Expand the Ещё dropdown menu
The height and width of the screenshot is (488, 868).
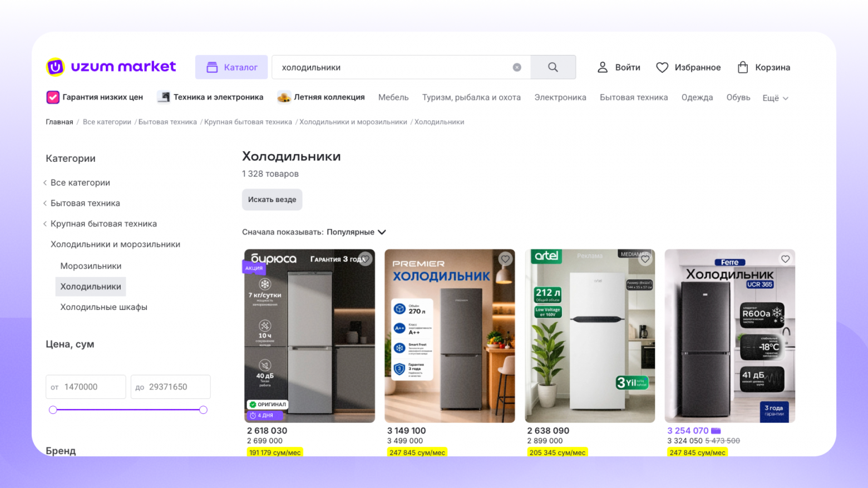coord(775,98)
